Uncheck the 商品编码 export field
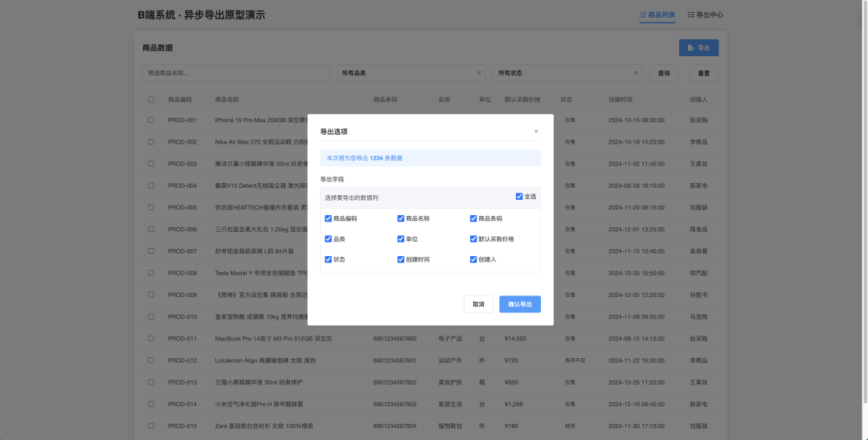Screen dimensions: 868x440 pyautogui.click(x=328, y=218)
